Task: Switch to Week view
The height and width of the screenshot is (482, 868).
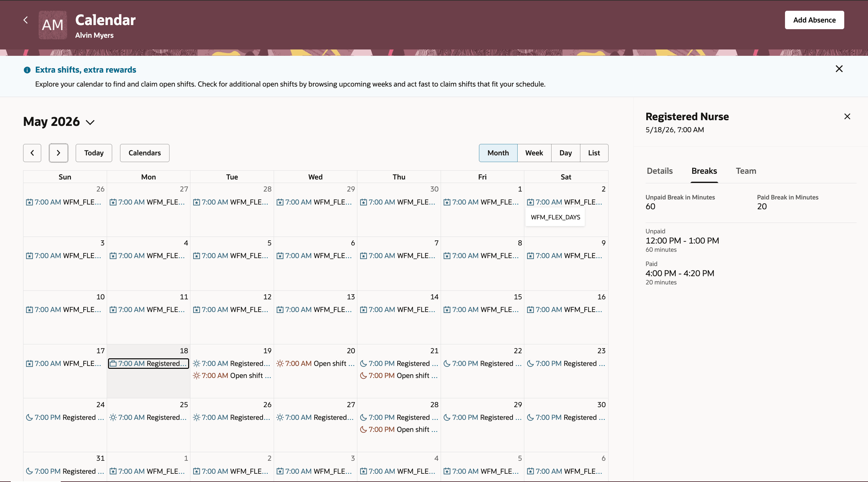Action: point(534,153)
